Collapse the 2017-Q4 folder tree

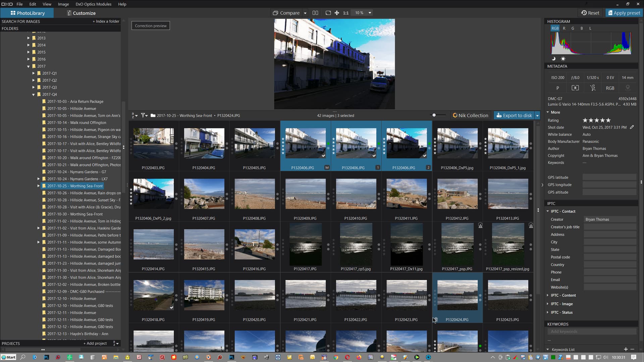pyautogui.click(x=33, y=94)
